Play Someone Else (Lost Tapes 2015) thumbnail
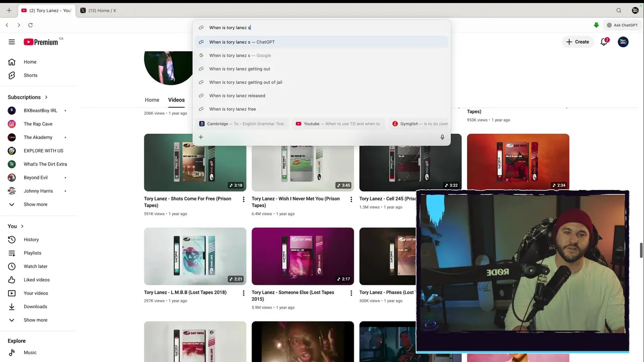 [303, 256]
